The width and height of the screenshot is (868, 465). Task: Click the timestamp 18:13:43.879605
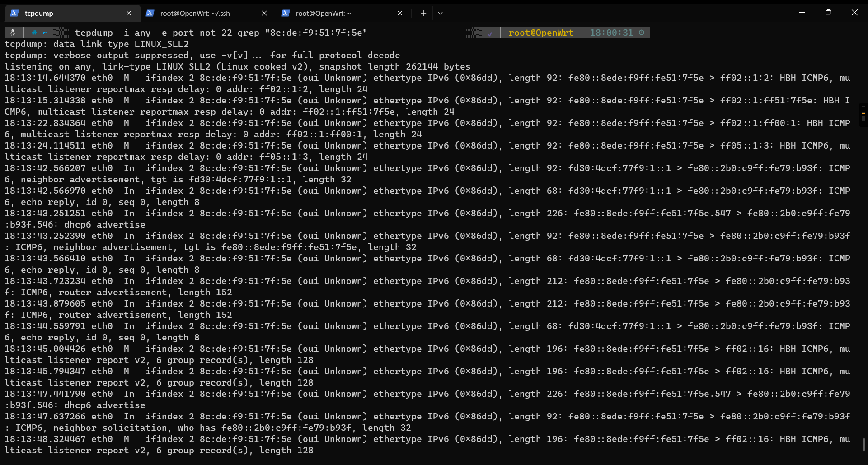tap(45, 303)
